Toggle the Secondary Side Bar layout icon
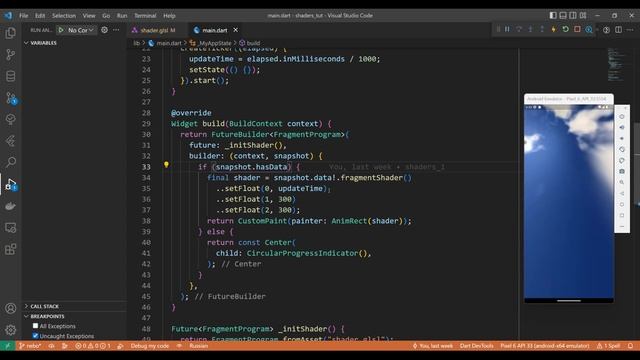640x360 pixels. coord(573,16)
